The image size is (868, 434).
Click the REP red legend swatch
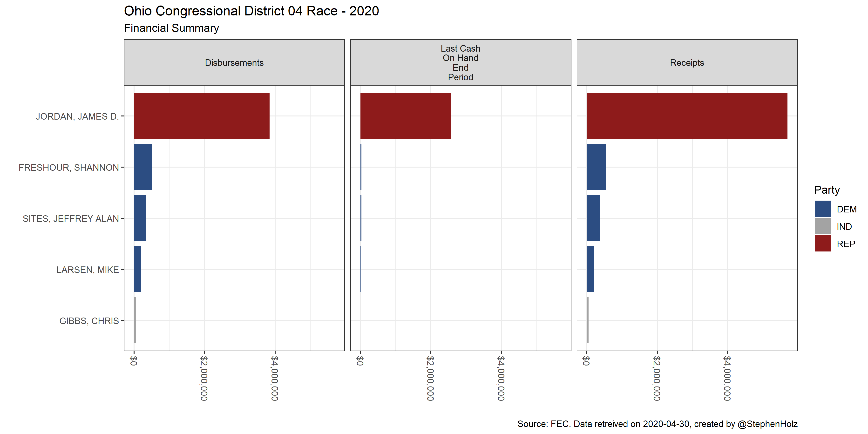(822, 244)
